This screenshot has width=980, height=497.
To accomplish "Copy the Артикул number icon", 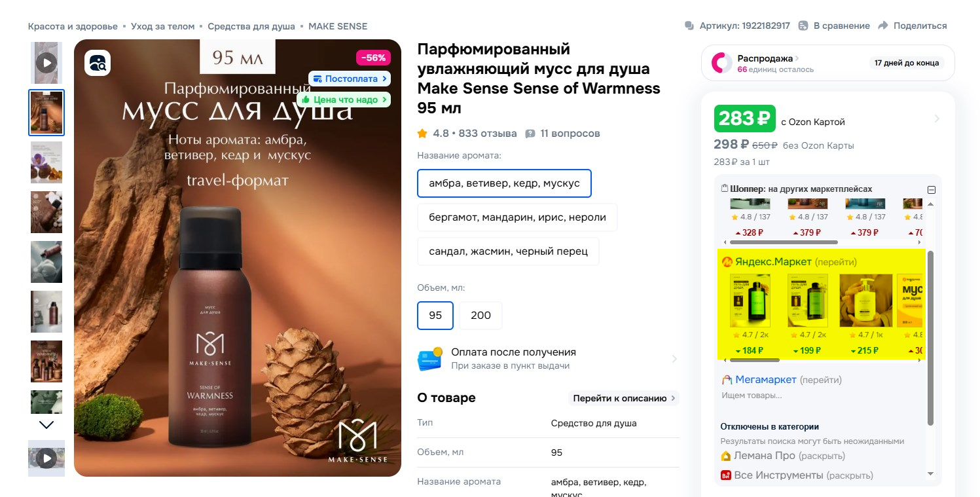I will point(689,26).
